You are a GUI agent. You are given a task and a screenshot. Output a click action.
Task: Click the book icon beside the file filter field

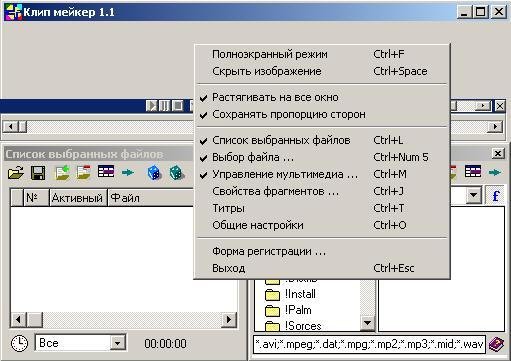click(496, 344)
